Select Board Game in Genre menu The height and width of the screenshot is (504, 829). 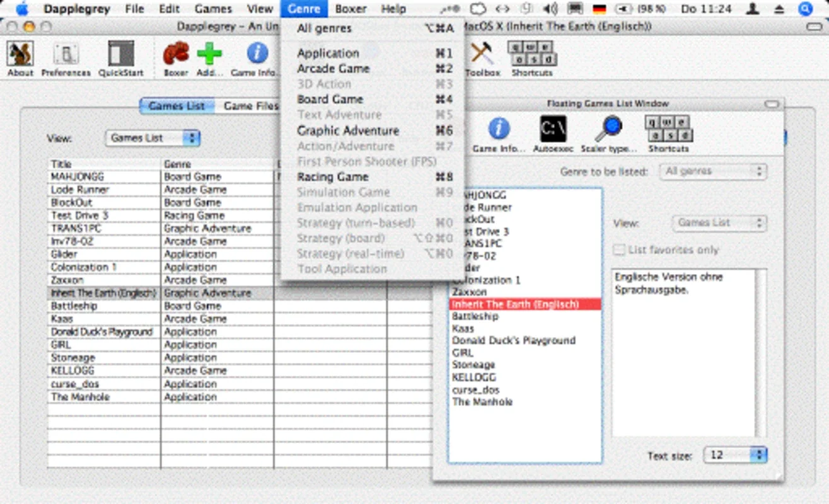tap(372, 100)
